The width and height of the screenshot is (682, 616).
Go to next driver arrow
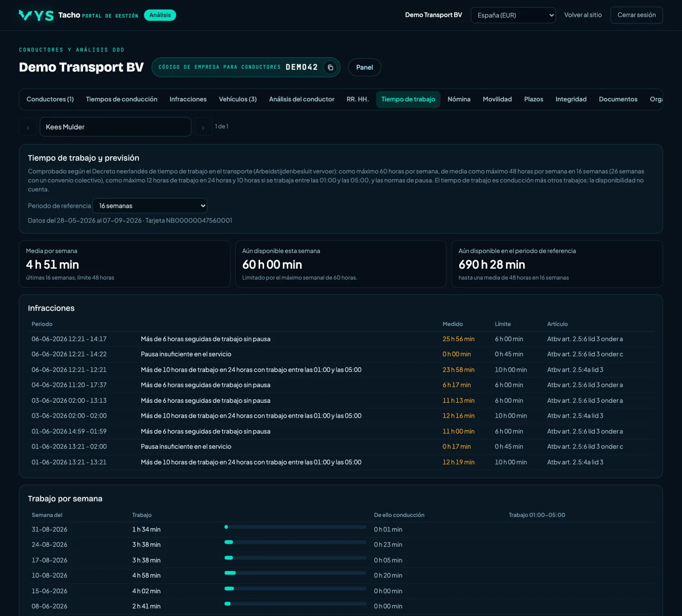[x=203, y=127]
